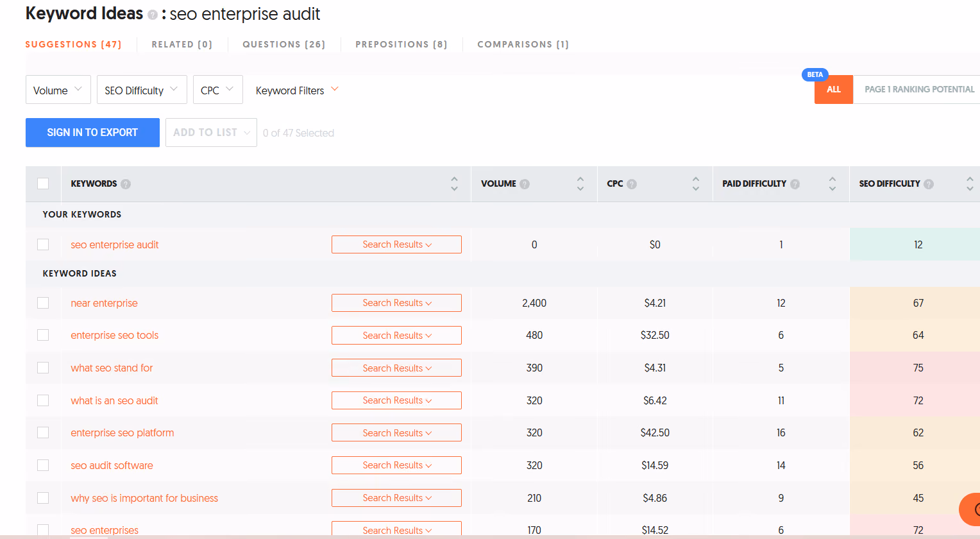Click the Keywords column help icon
980x539 pixels.
126,184
